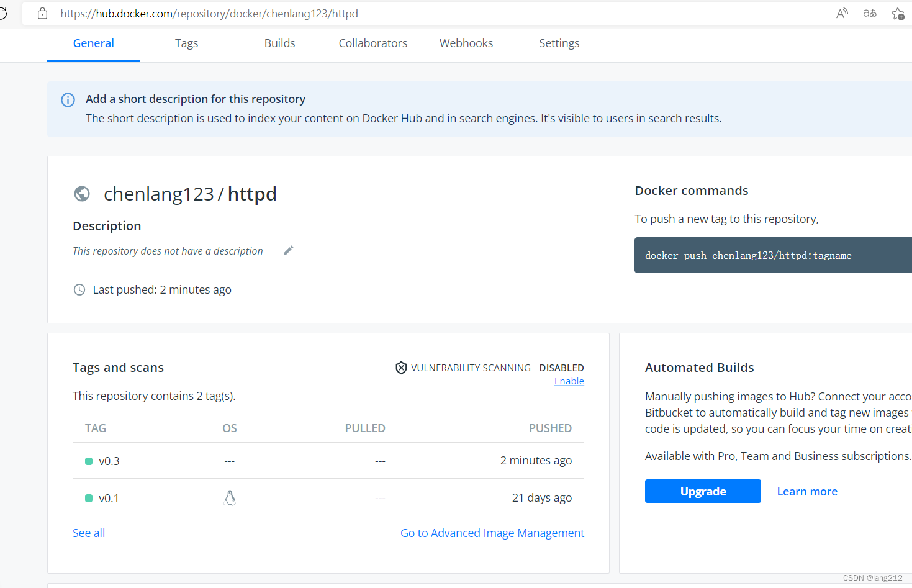Click 'To push a new tag to this repository,'
Screen dimensions: 912x588
[x=726, y=219]
